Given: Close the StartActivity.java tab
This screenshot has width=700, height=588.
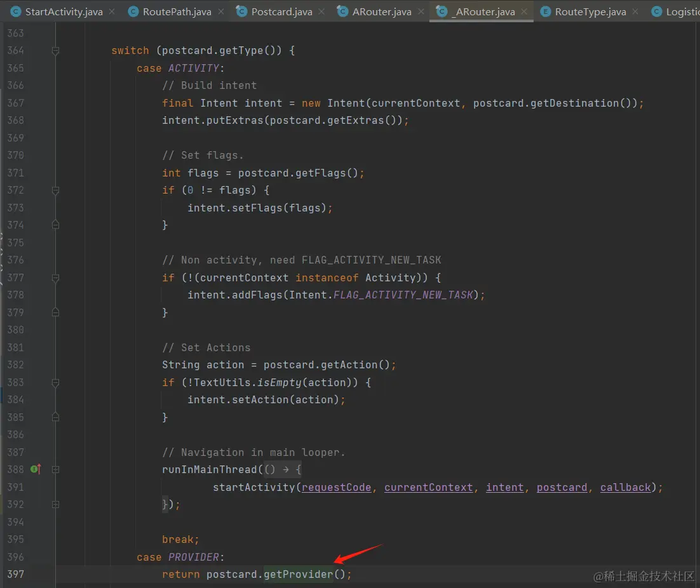Looking at the screenshot, I should [112, 11].
